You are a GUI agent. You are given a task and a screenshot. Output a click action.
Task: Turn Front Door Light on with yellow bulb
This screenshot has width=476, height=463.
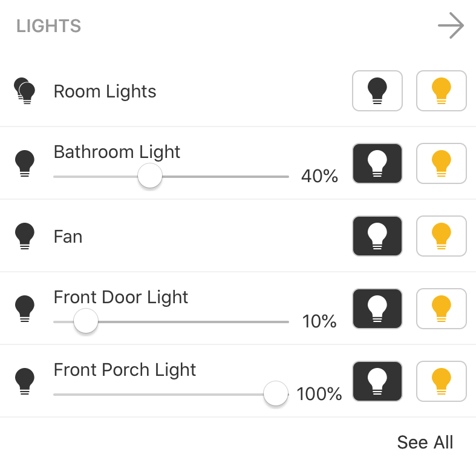441,309
